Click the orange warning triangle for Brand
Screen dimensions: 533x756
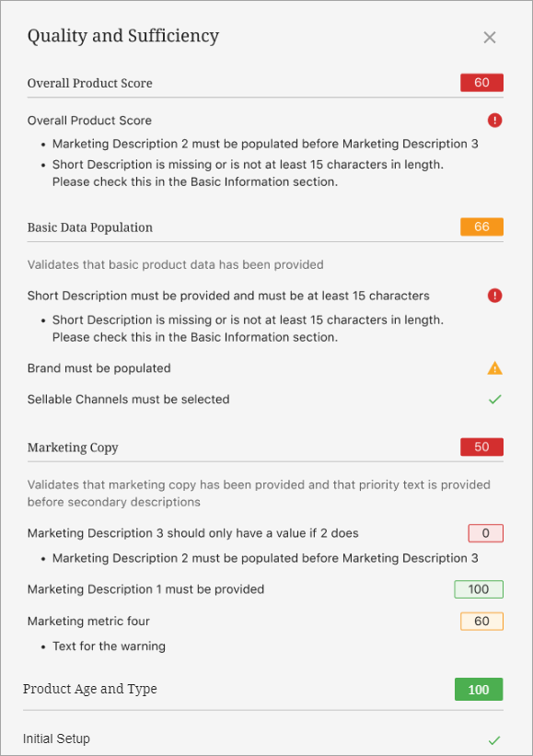coord(494,368)
